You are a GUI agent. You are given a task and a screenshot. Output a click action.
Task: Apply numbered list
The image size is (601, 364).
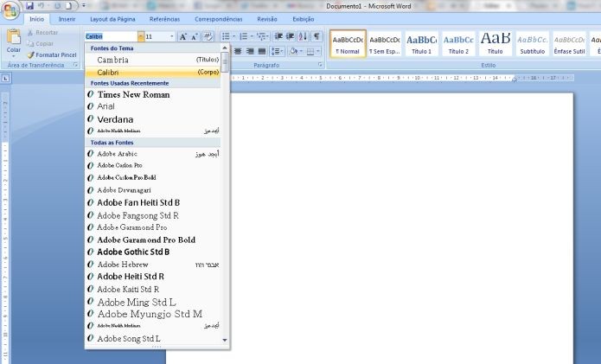[x=243, y=36]
